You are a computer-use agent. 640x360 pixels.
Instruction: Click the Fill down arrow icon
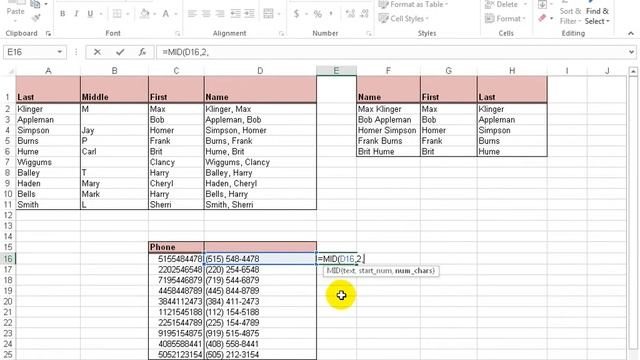(542, 4)
